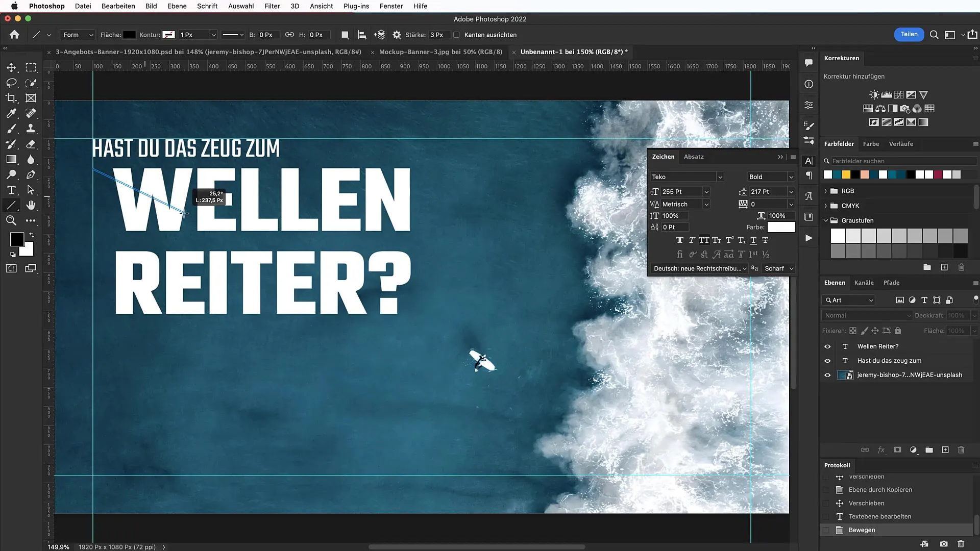Toggle the Kanten ausrichten checkbox

click(457, 34)
